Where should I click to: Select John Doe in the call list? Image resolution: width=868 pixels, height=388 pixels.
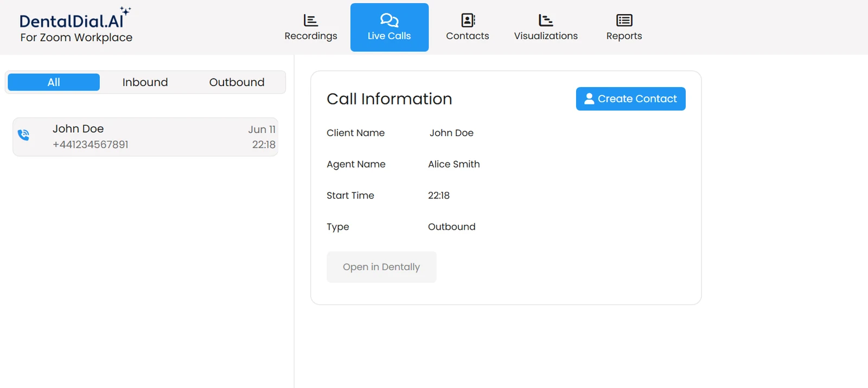(x=78, y=129)
